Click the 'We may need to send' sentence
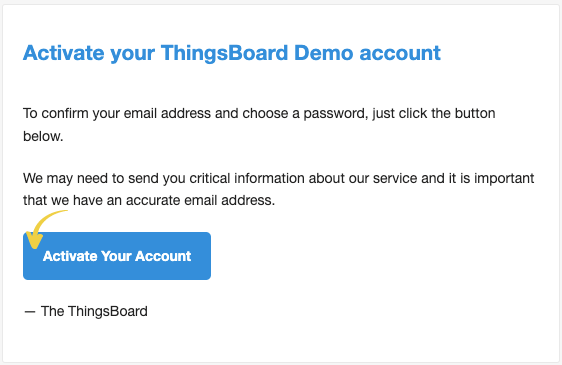 278,189
